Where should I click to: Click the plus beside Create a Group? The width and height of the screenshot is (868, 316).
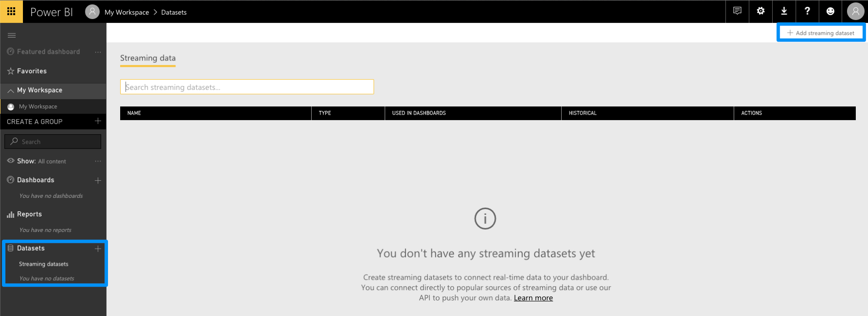pyautogui.click(x=98, y=121)
